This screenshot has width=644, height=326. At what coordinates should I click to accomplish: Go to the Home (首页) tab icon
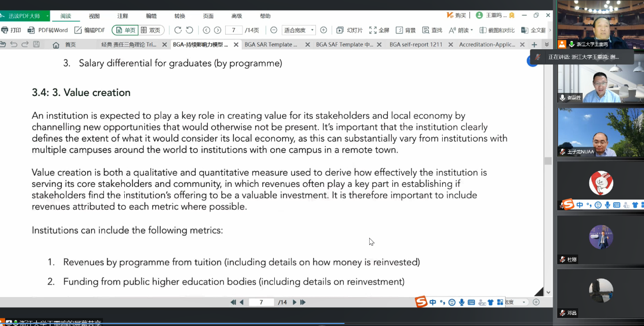pyautogui.click(x=56, y=45)
